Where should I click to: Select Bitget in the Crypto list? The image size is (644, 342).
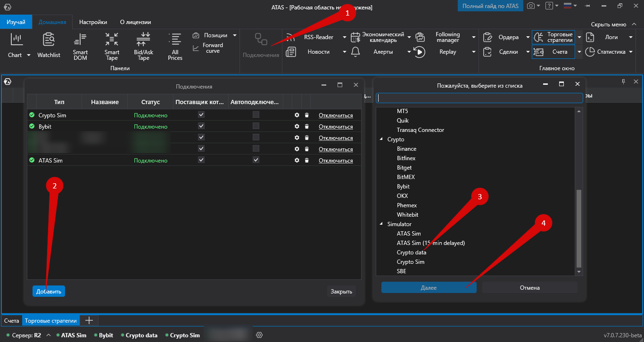coord(405,168)
